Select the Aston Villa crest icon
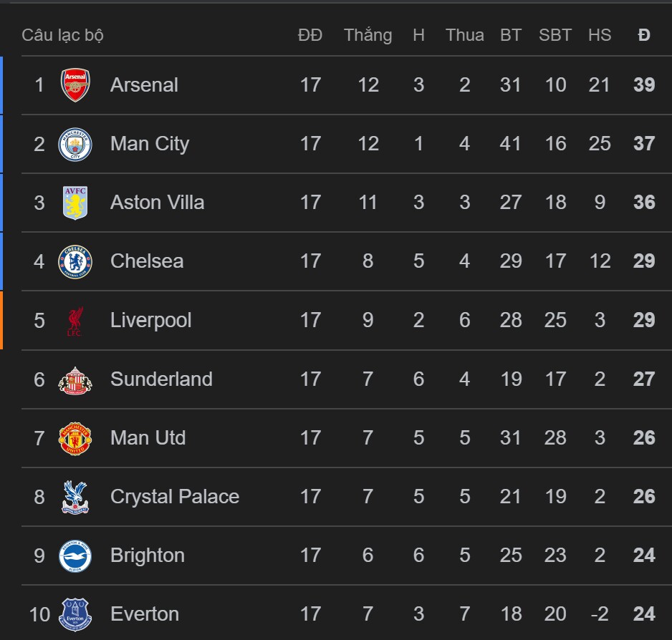672x640 pixels. (75, 203)
